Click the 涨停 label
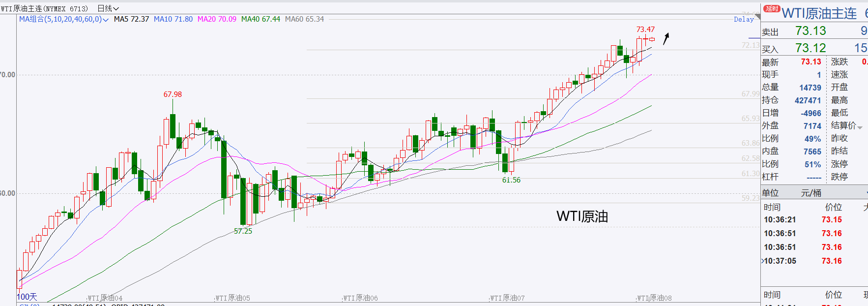 point(839,164)
